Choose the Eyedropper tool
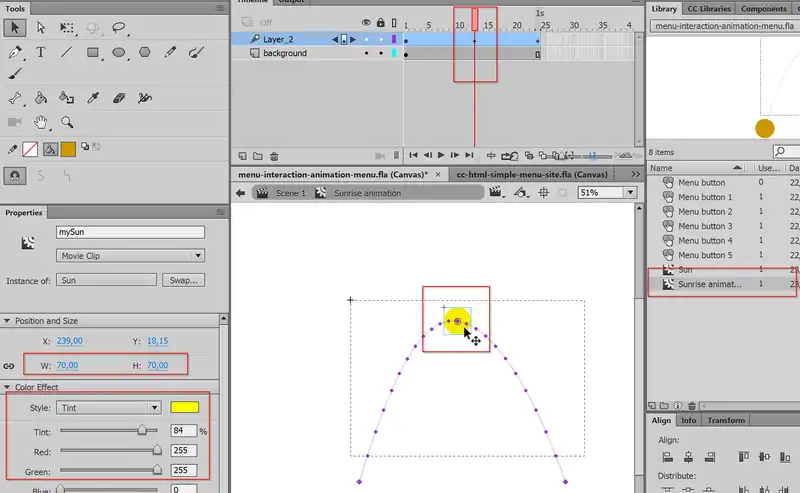Viewport: 800px width, 493px height. [x=93, y=98]
